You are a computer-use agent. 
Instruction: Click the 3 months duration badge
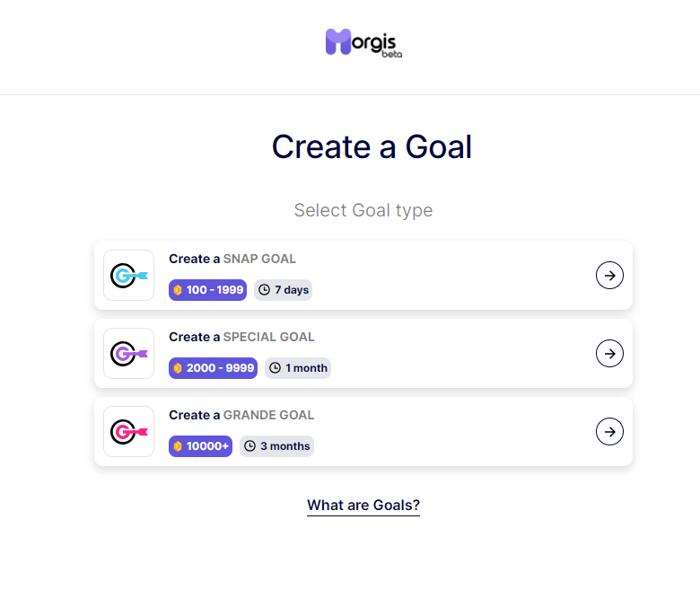point(276,446)
